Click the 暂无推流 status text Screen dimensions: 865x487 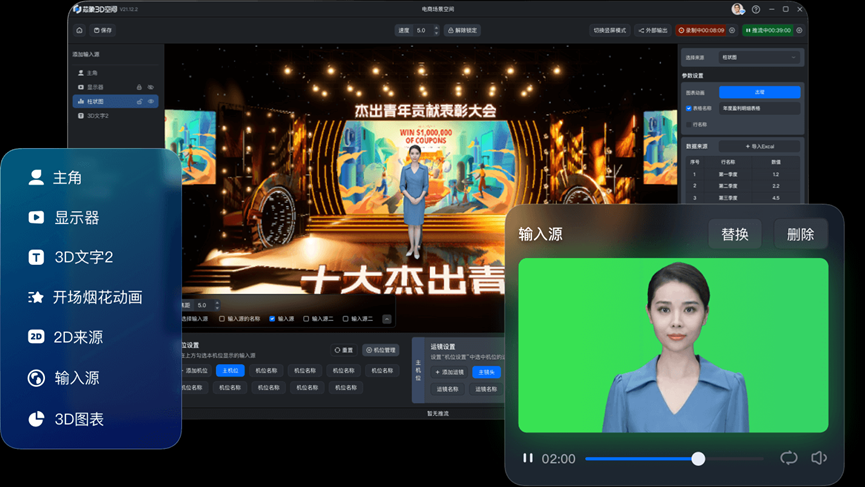pyautogui.click(x=438, y=413)
